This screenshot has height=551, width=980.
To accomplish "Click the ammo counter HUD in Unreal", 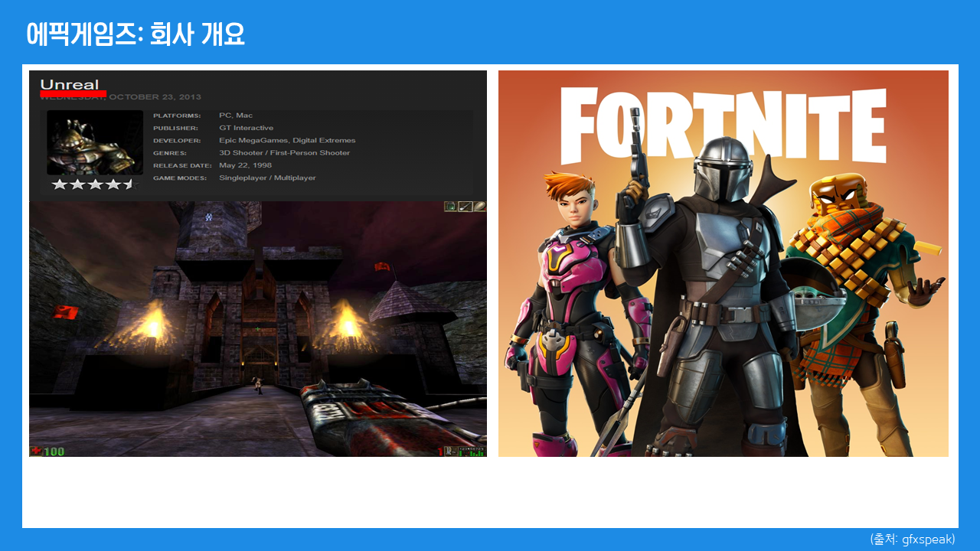I will 461,452.
